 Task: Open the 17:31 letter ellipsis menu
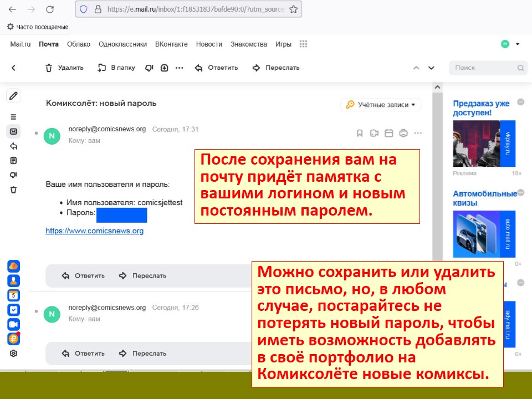click(x=418, y=133)
